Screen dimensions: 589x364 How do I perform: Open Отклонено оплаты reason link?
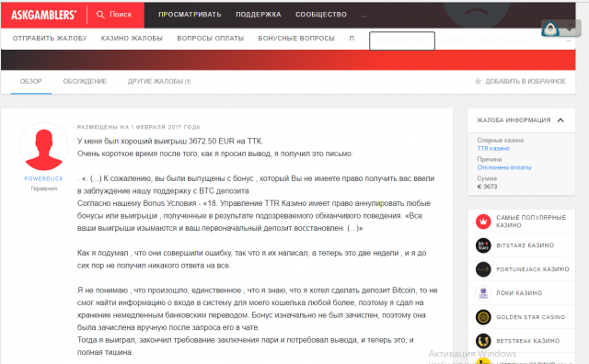[504, 167]
